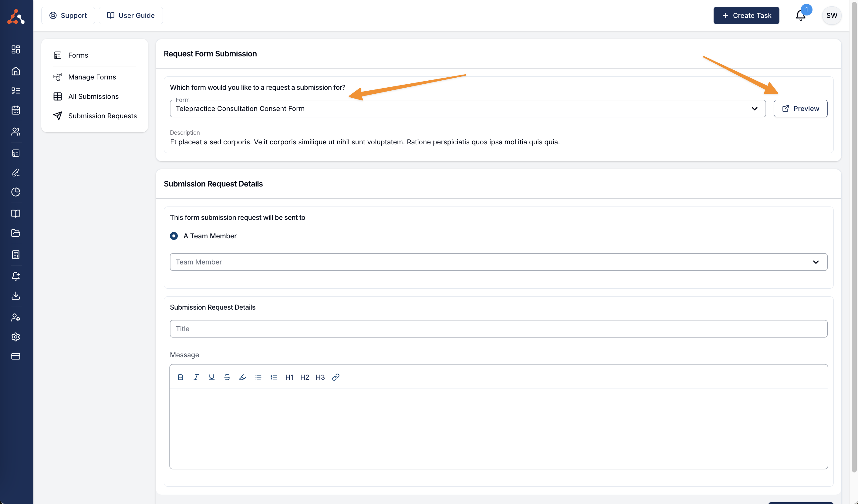Open Forms in the side menu

[95, 55]
